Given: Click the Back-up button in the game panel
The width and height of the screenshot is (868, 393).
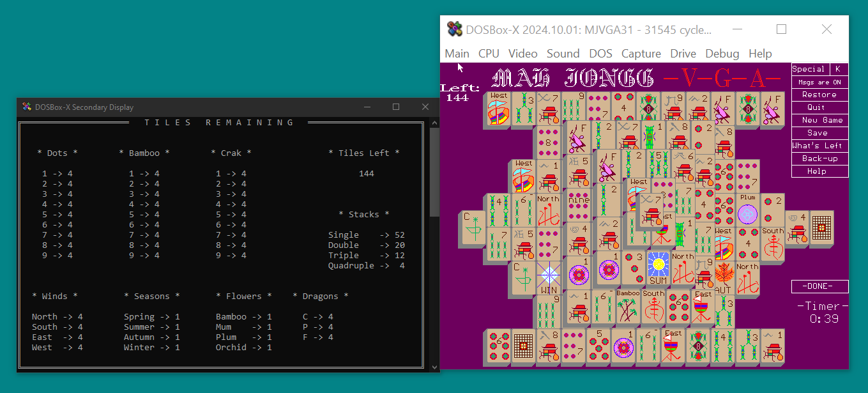Looking at the screenshot, I should point(819,158).
